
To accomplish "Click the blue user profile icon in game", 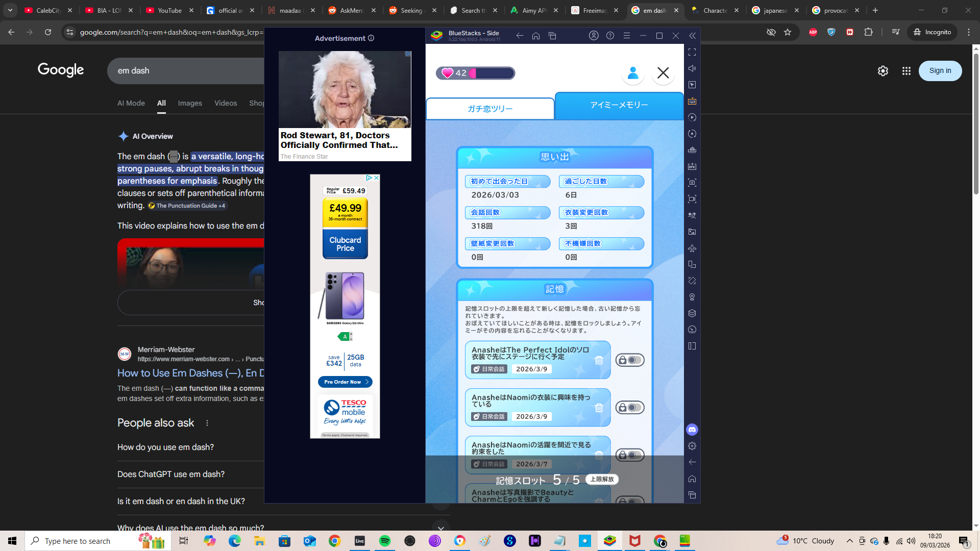I will (633, 73).
